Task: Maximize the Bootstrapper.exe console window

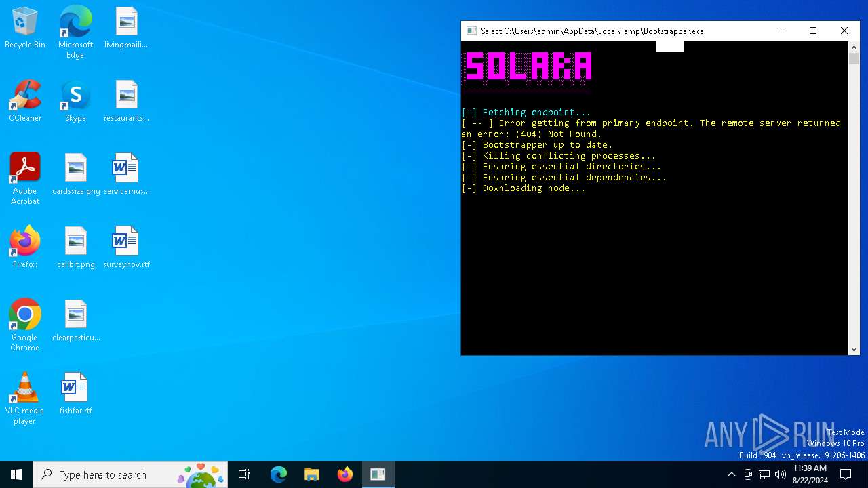Action: (x=813, y=30)
